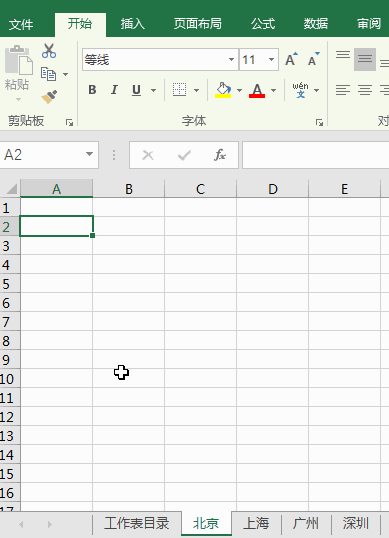Open the font (字体) dialog launcher
Viewport: 389px width, 538px height.
319,122
